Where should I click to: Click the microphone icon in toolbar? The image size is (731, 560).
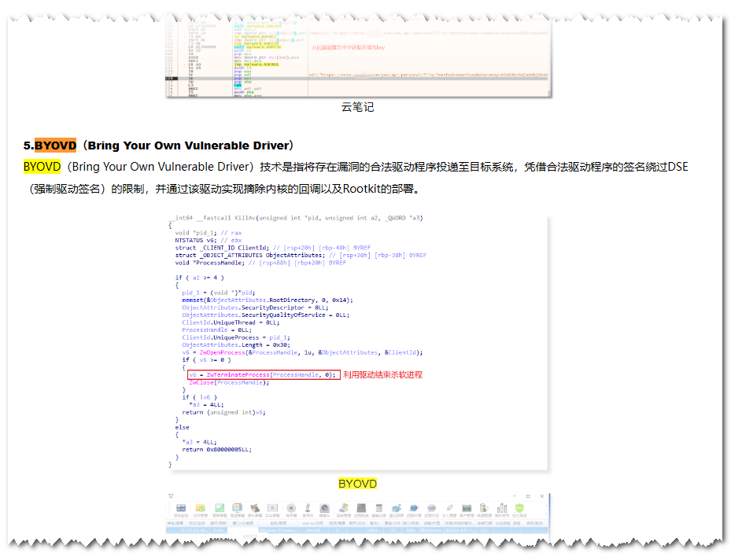click(x=308, y=508)
